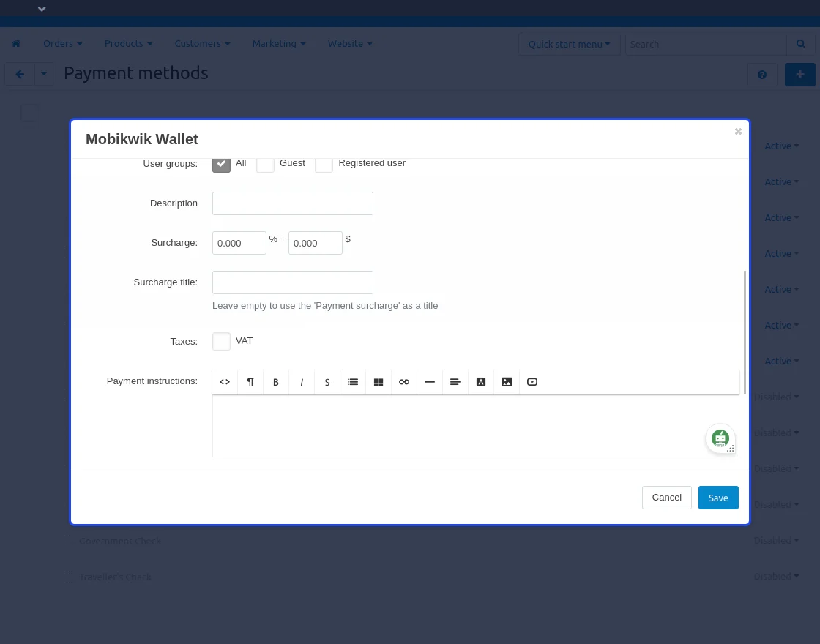The width and height of the screenshot is (820, 644).
Task: Insert a link using the editor toolbar
Action: click(404, 382)
